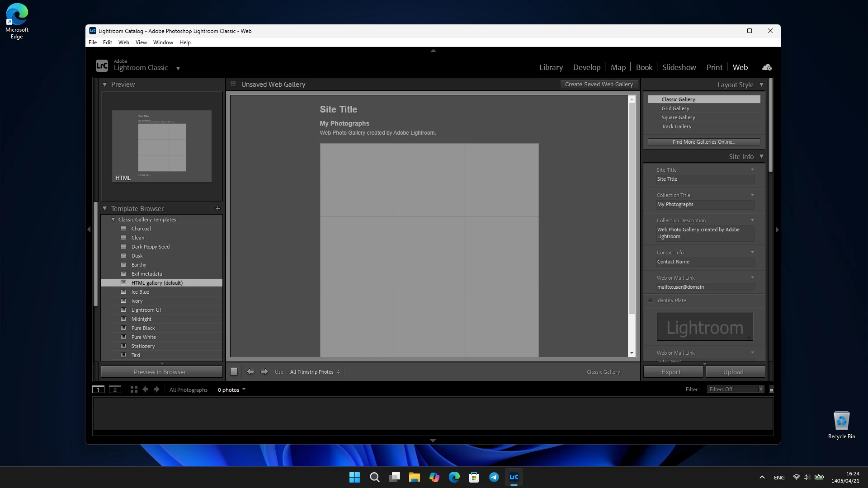The image size is (868, 488).
Task: Go to next photo arrow in toolbar
Action: click(264, 371)
